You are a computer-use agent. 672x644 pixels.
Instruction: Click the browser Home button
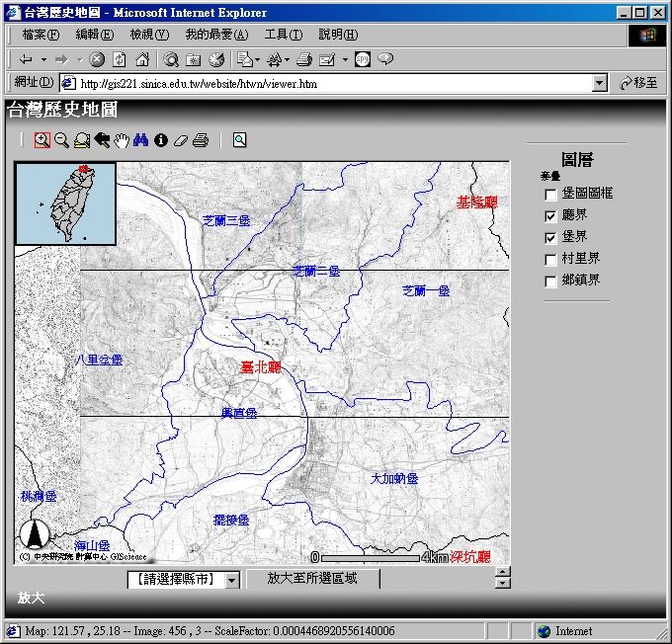click(141, 59)
